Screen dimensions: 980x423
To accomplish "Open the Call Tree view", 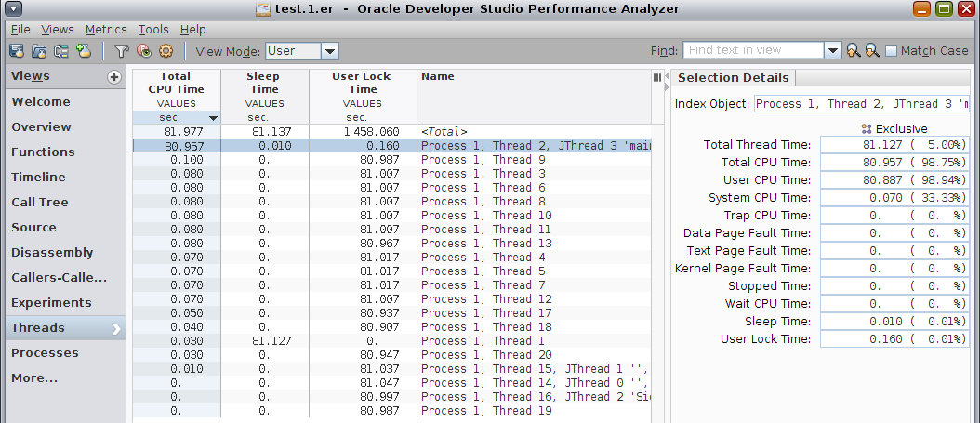I will click(66, 203).
